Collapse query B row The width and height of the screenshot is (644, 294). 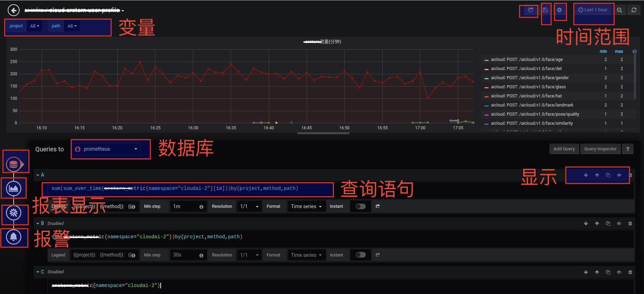pos(38,223)
